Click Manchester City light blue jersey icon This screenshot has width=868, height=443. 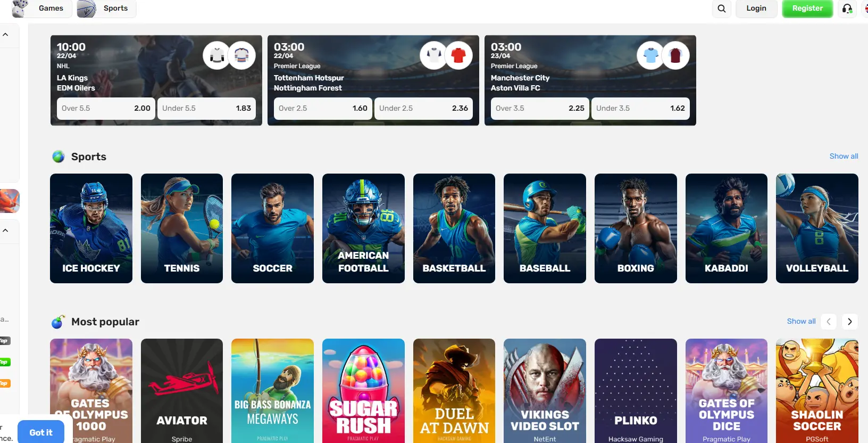(650, 55)
